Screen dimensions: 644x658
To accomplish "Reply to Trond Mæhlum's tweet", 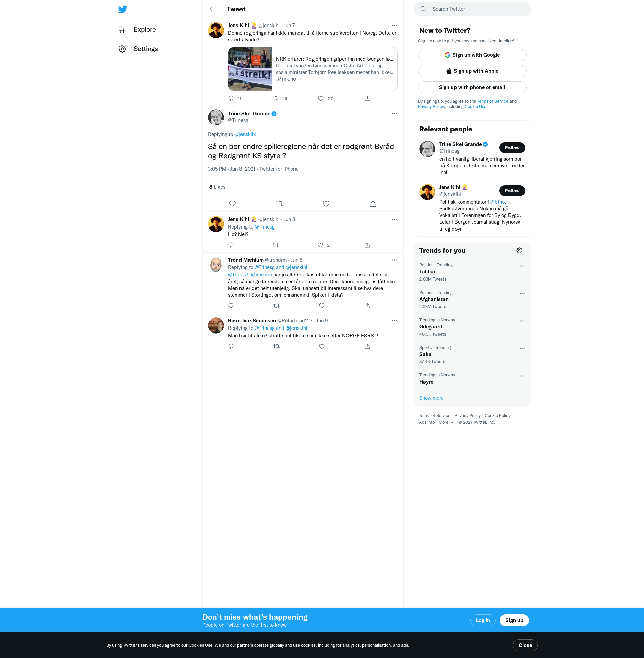I will [x=231, y=306].
